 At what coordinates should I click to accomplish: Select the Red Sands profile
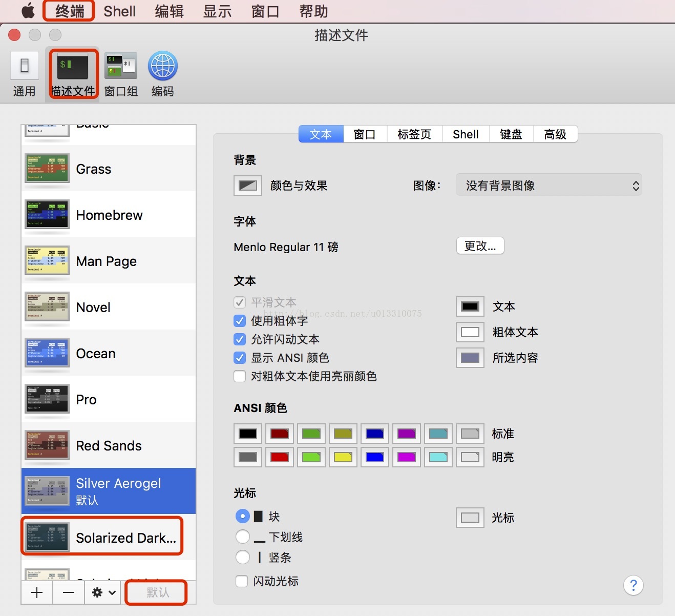click(x=109, y=445)
